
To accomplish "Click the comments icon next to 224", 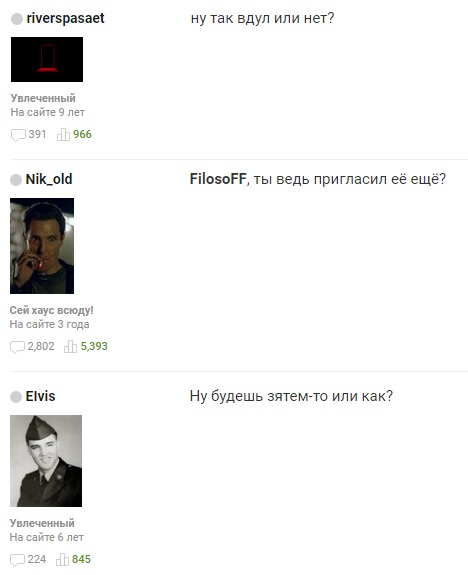I will click(17, 560).
